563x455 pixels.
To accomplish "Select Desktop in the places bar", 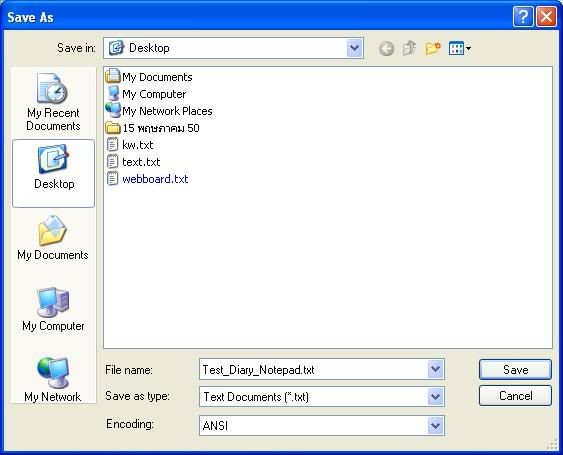I will click(53, 173).
